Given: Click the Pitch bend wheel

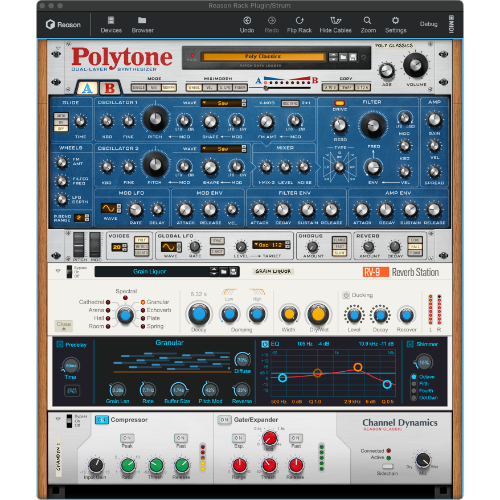Looking at the screenshot, I should [79, 245].
